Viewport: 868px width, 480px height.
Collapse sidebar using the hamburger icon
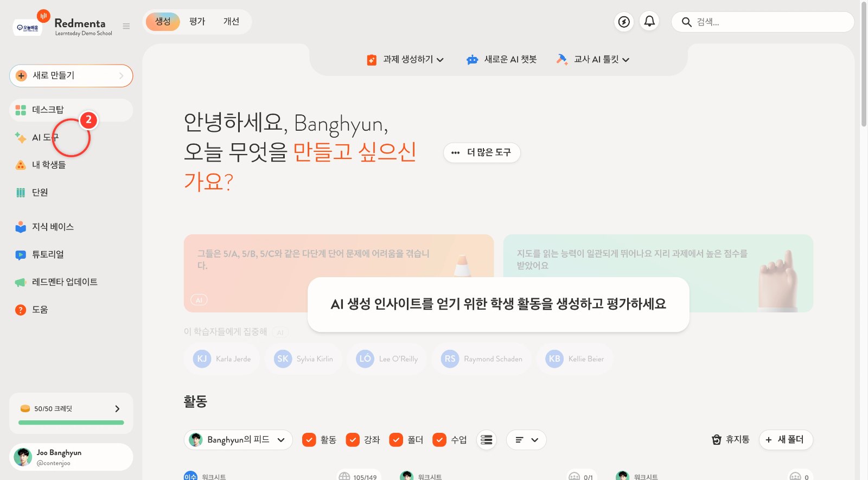(x=126, y=26)
